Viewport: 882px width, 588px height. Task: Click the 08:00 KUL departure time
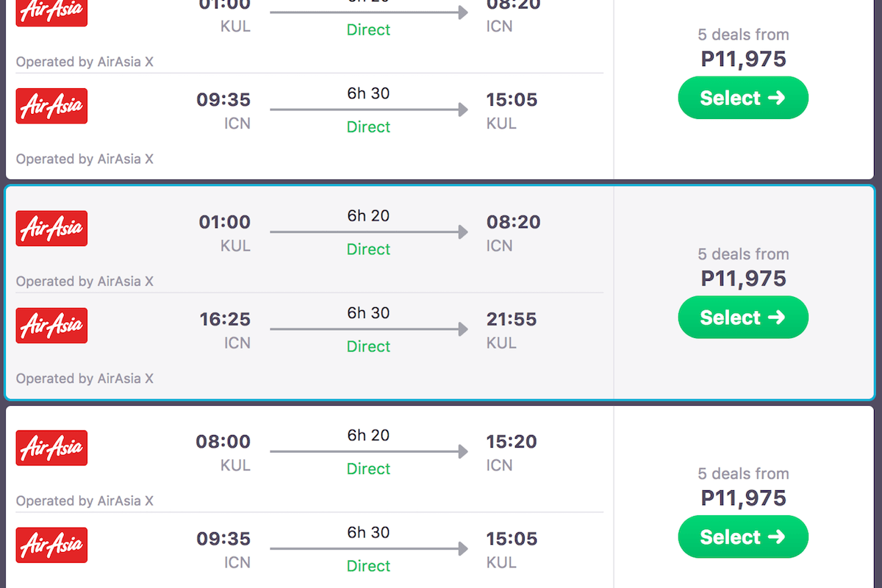click(223, 442)
